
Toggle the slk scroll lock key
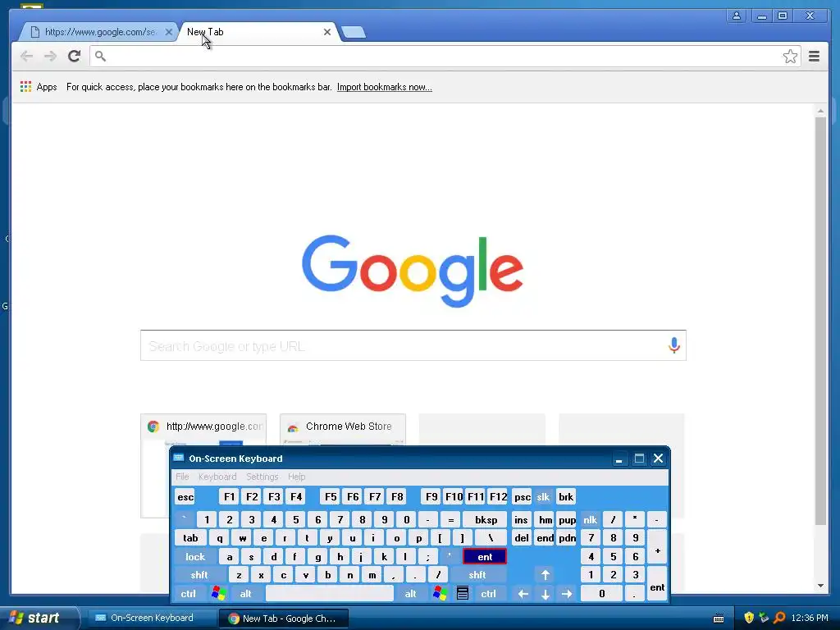point(543,497)
